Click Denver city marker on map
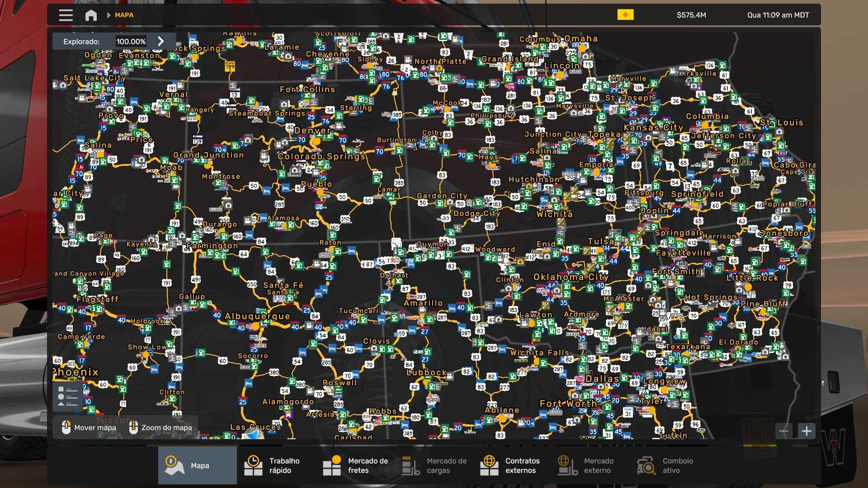 [316, 141]
